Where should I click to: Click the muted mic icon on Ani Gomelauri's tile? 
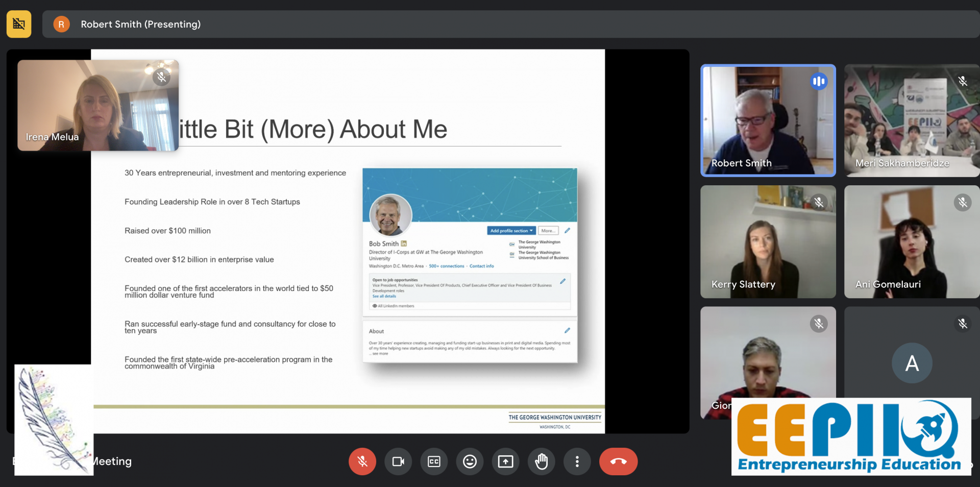(x=963, y=202)
